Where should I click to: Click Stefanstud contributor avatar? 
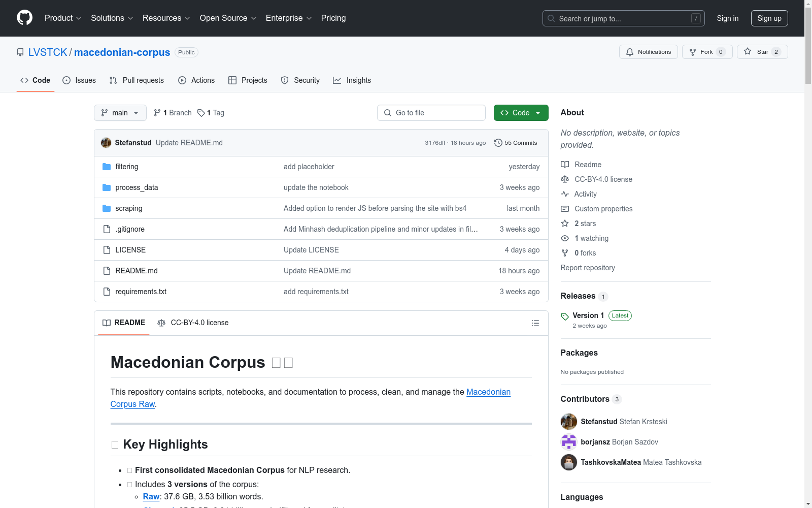point(569,422)
